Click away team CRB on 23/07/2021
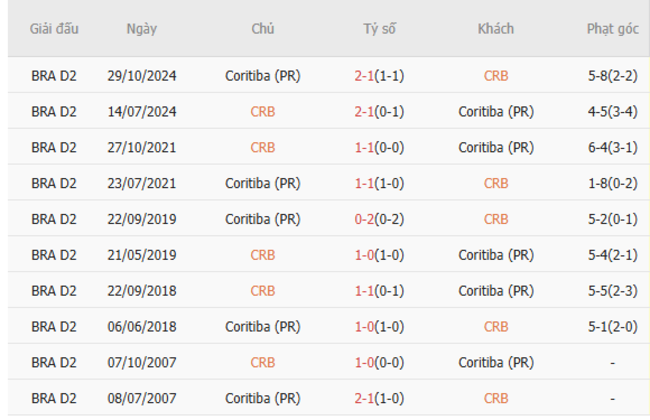This screenshot has width=650, height=420. point(495,183)
